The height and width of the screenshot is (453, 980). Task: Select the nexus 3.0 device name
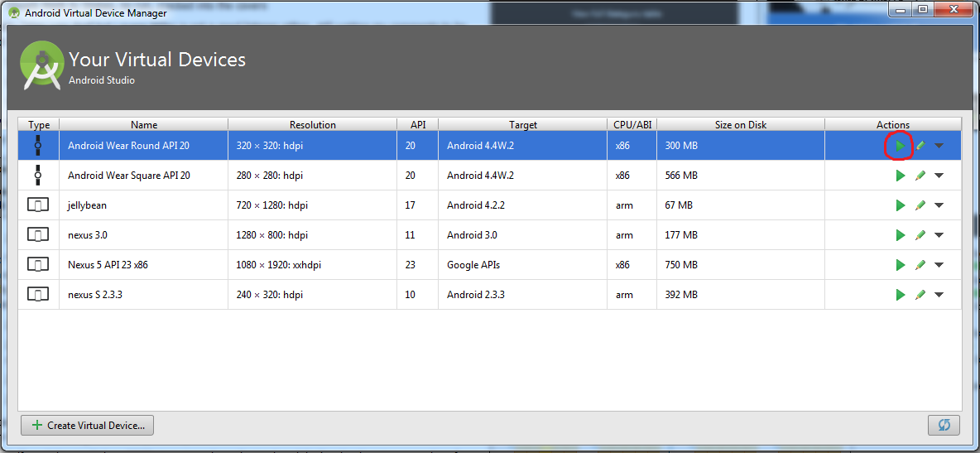[88, 235]
